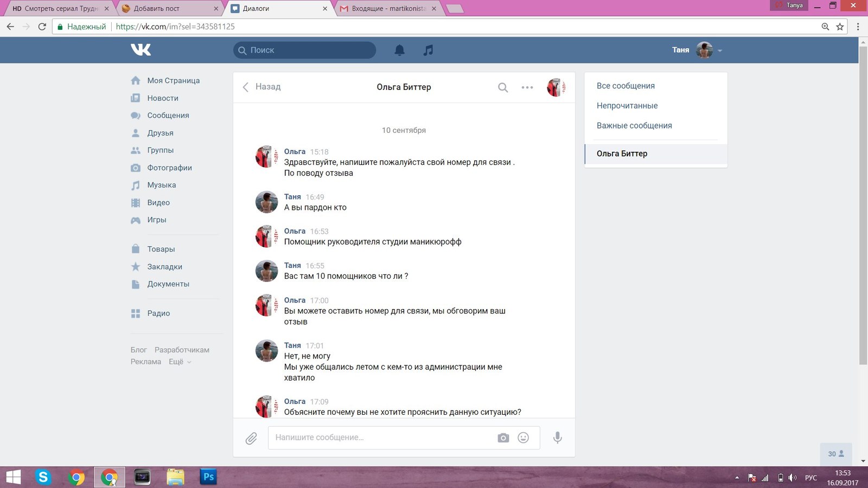Record a voice message with microphone icon
Viewport: 868px width, 488px height.
click(557, 438)
